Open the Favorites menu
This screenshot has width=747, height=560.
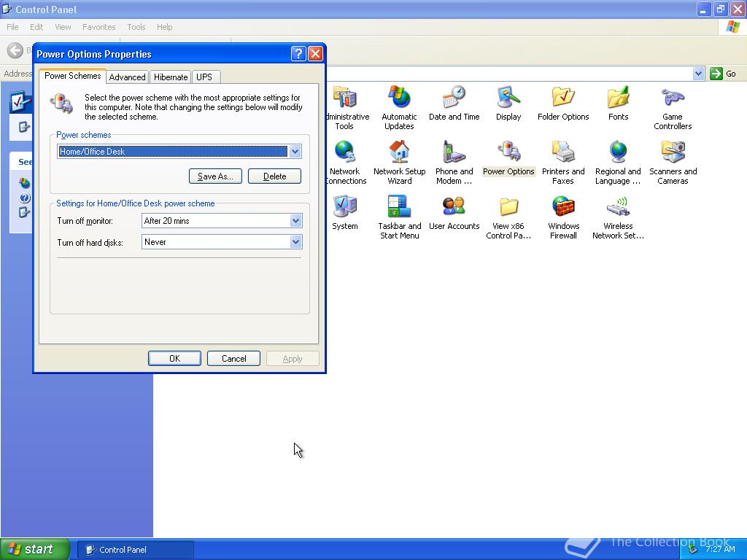(98, 27)
